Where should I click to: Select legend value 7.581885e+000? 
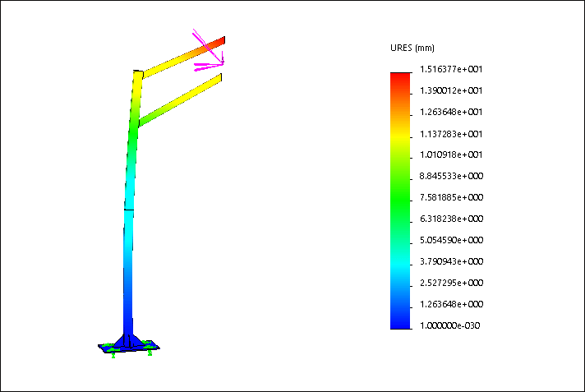451,197
